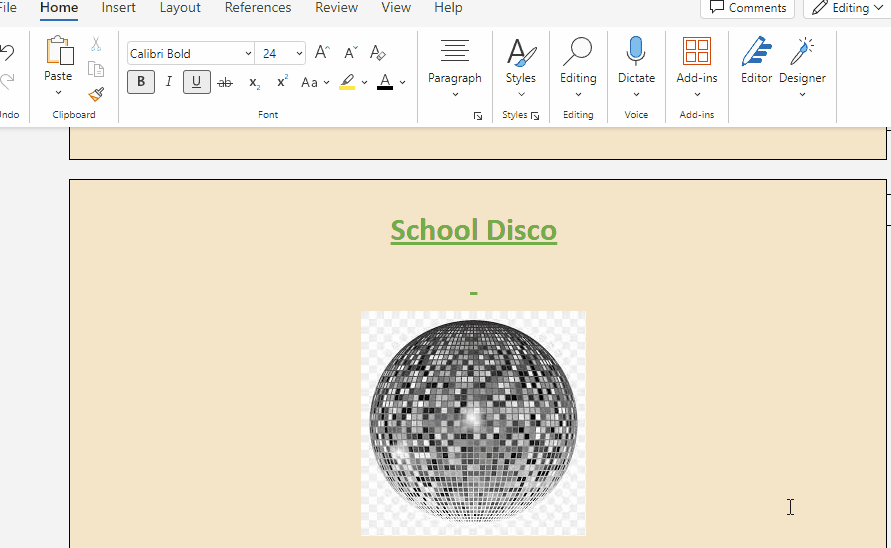Open the font color dropdown arrow
This screenshot has width=891, height=548.
(x=402, y=82)
